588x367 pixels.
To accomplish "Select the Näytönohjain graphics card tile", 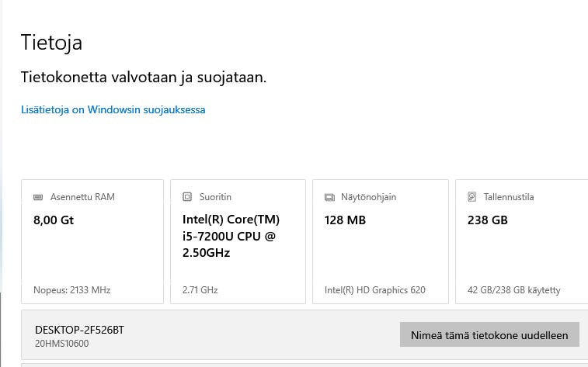I will click(x=381, y=241).
